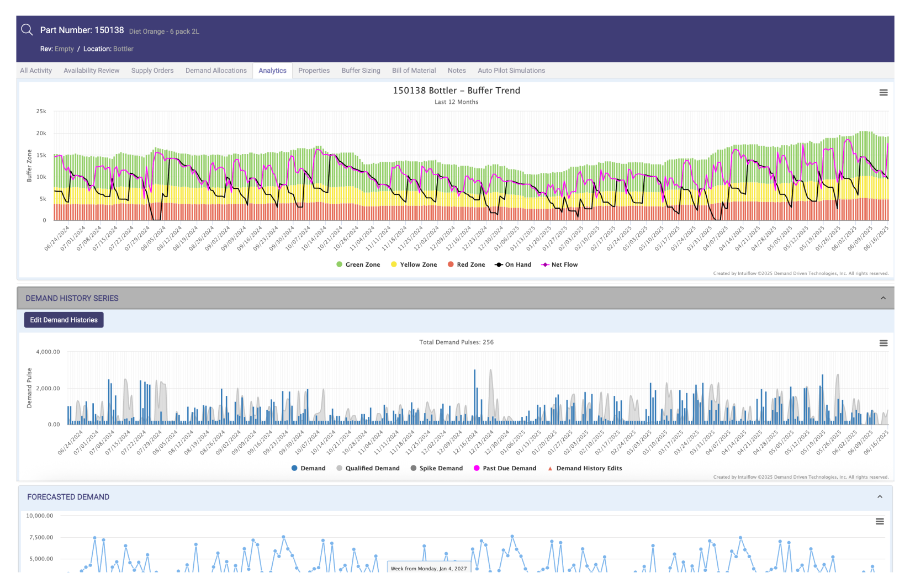Switch to the Buffer Sizing tab
The height and width of the screenshot is (588, 910).
pyautogui.click(x=361, y=71)
